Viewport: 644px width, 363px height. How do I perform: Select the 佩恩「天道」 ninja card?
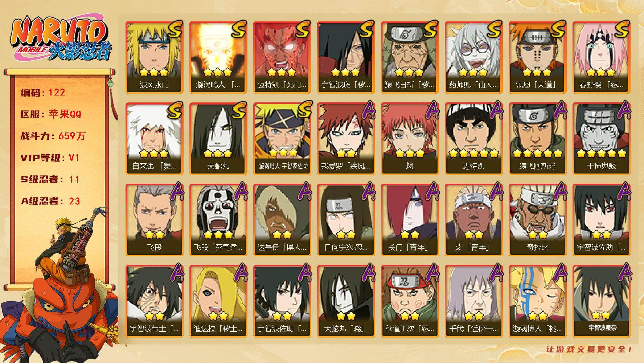pyautogui.click(x=538, y=57)
